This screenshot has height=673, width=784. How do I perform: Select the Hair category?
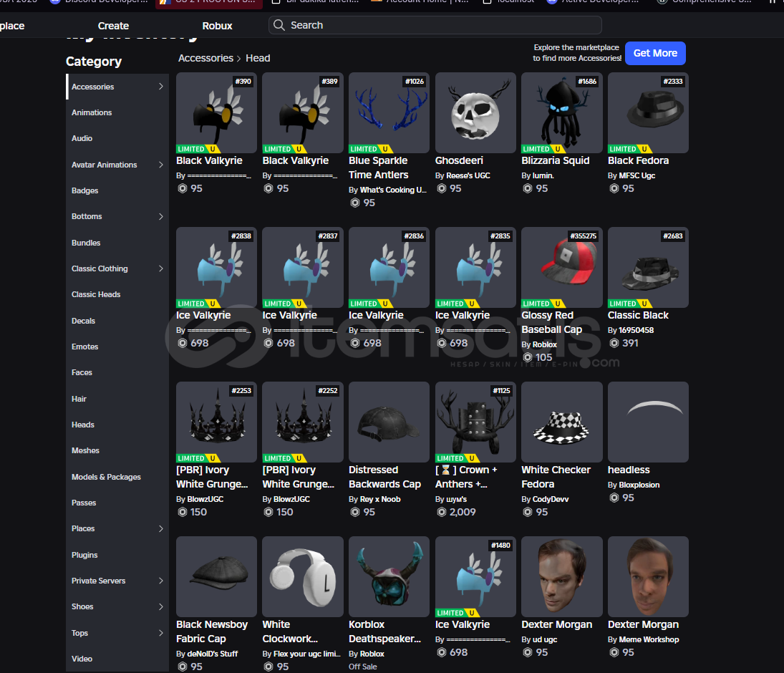pyautogui.click(x=117, y=399)
